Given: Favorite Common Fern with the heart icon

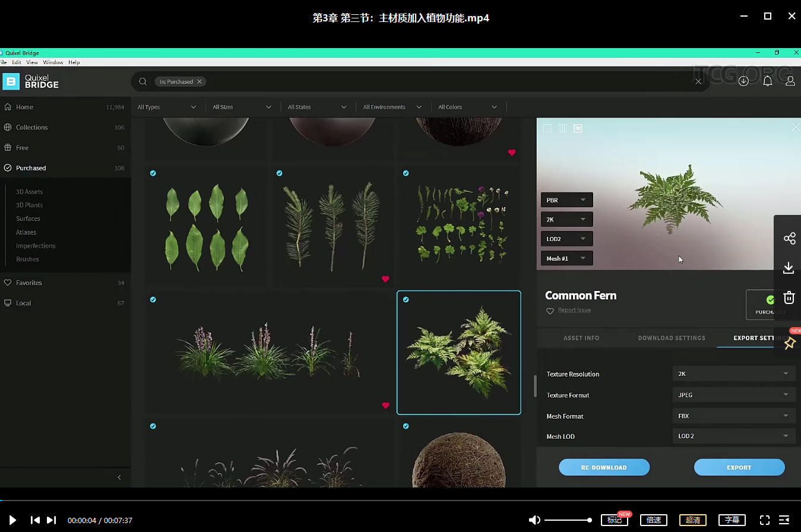Looking at the screenshot, I should 550,311.
